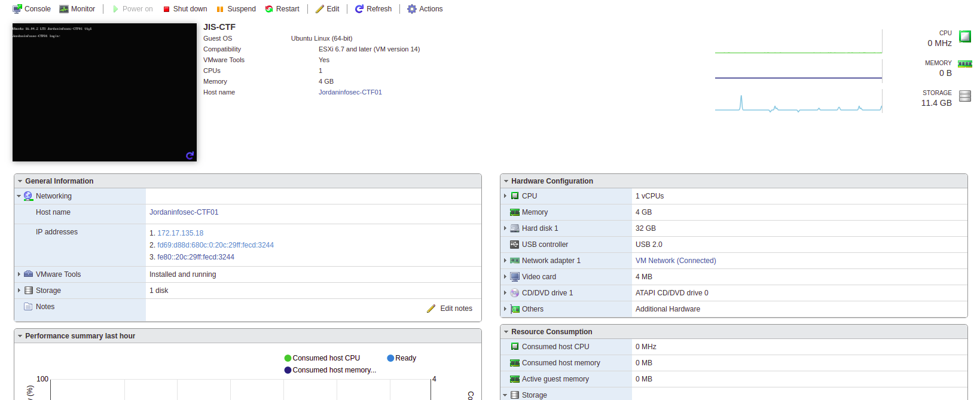This screenshot has width=980, height=400.
Task: Restart the virtual machine
Action: coord(282,9)
